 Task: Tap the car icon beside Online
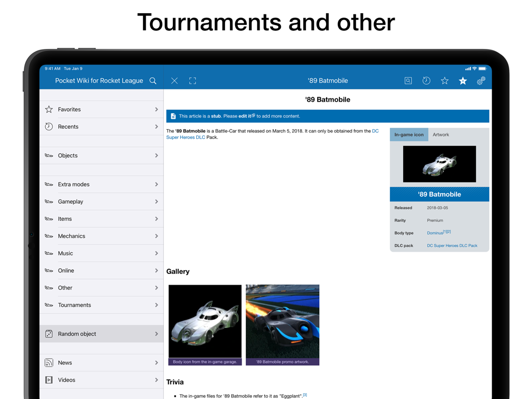pyautogui.click(x=49, y=270)
